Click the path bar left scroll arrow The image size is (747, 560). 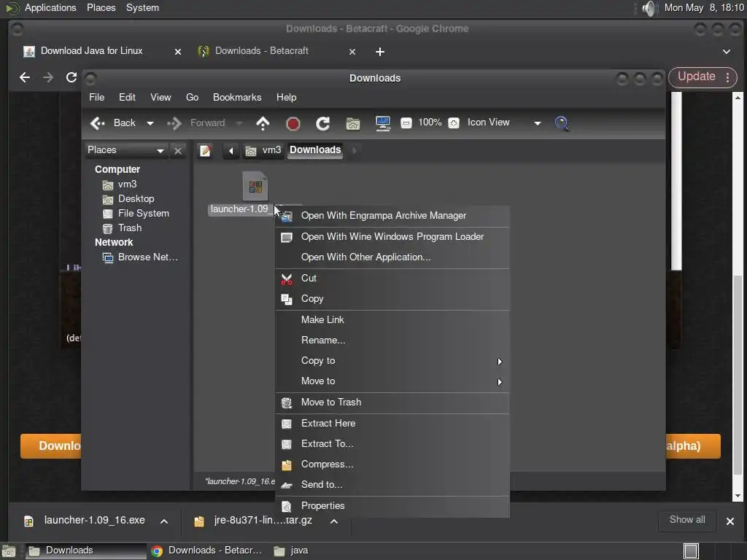pyautogui.click(x=231, y=151)
